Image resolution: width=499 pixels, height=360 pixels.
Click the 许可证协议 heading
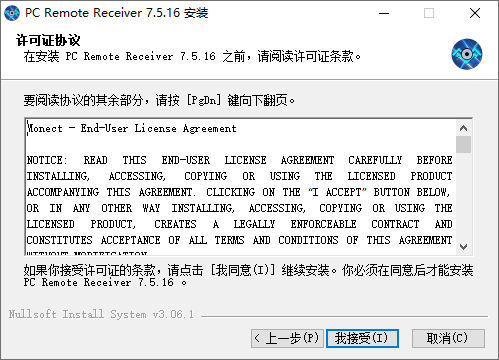48,40
